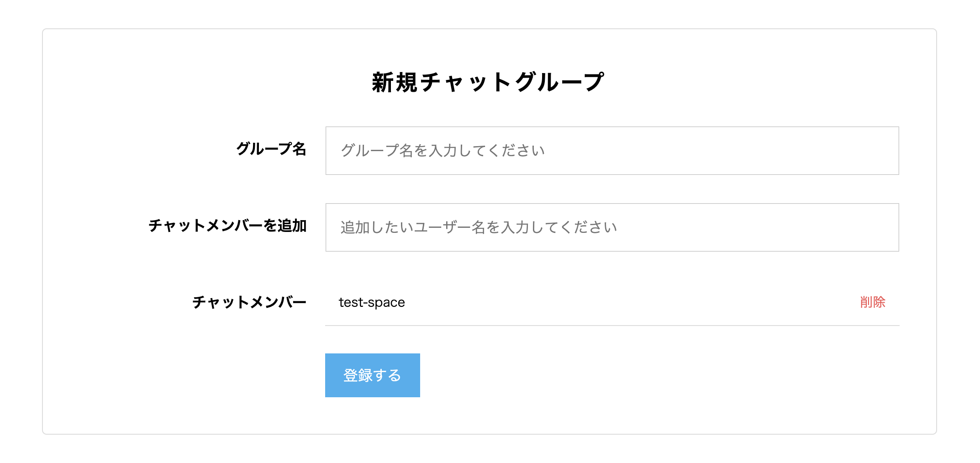Image resolution: width=980 pixels, height=463 pixels.
Task: Click the test-space member entry
Action: (x=370, y=302)
